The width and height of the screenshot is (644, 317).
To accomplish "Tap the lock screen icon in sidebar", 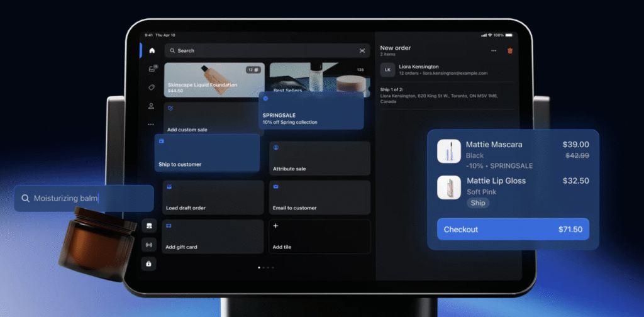I will point(149,264).
